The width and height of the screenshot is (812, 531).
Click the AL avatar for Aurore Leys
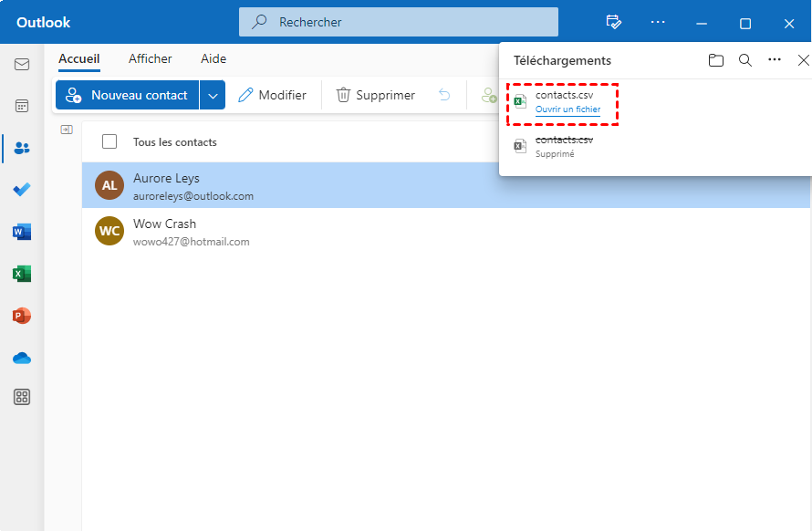point(109,185)
